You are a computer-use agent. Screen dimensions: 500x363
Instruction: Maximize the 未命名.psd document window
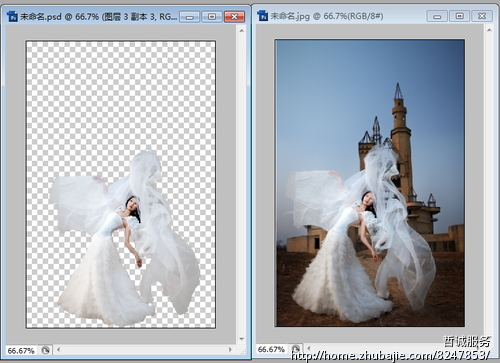pyautogui.click(x=212, y=17)
